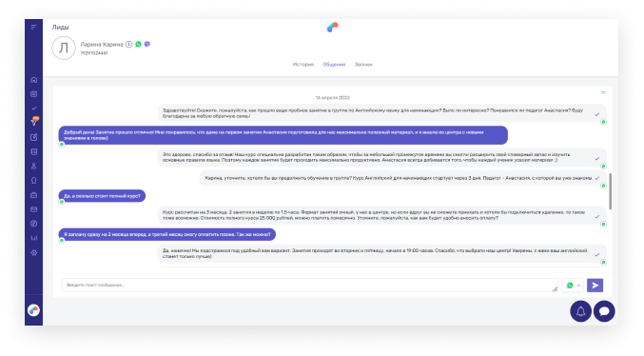Screen dimensions: 644x356
Task: Click the message starting Карина, уточните
Action: tap(403, 178)
